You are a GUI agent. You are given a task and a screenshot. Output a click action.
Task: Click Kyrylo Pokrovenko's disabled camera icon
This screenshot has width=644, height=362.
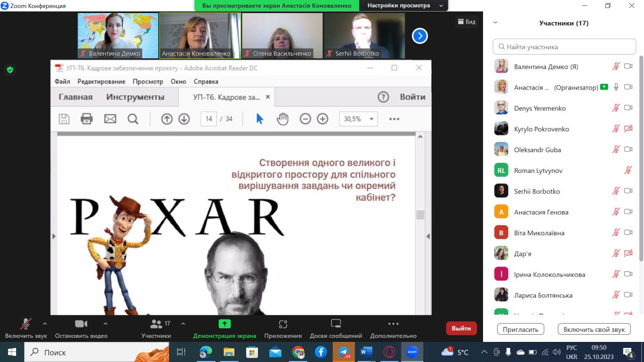click(628, 129)
